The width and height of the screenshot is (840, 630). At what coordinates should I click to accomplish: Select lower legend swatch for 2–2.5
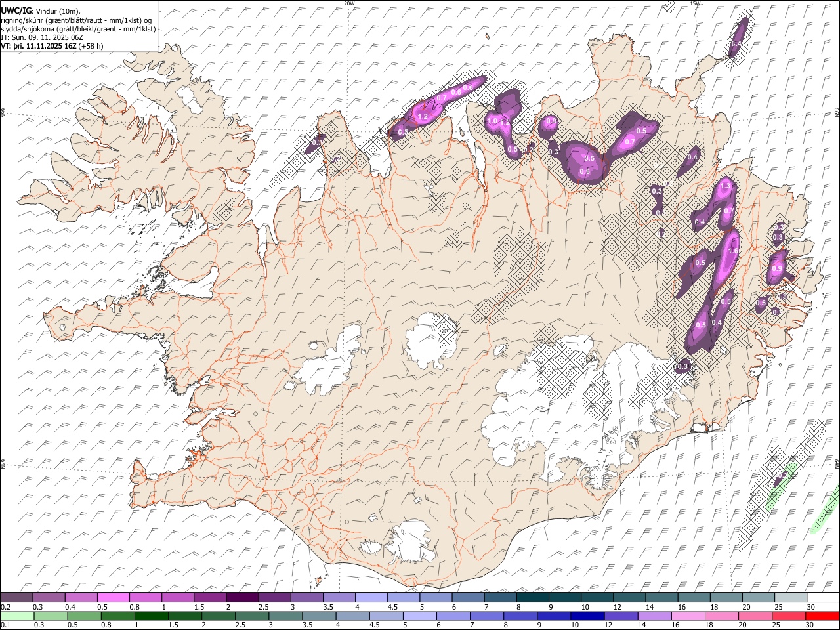click(x=219, y=616)
